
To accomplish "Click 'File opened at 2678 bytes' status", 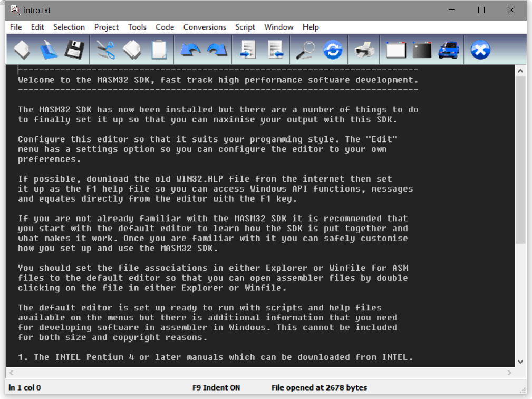I will pyautogui.click(x=320, y=387).
